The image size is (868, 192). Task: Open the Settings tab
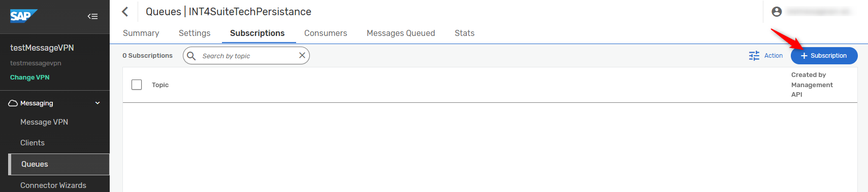click(195, 33)
